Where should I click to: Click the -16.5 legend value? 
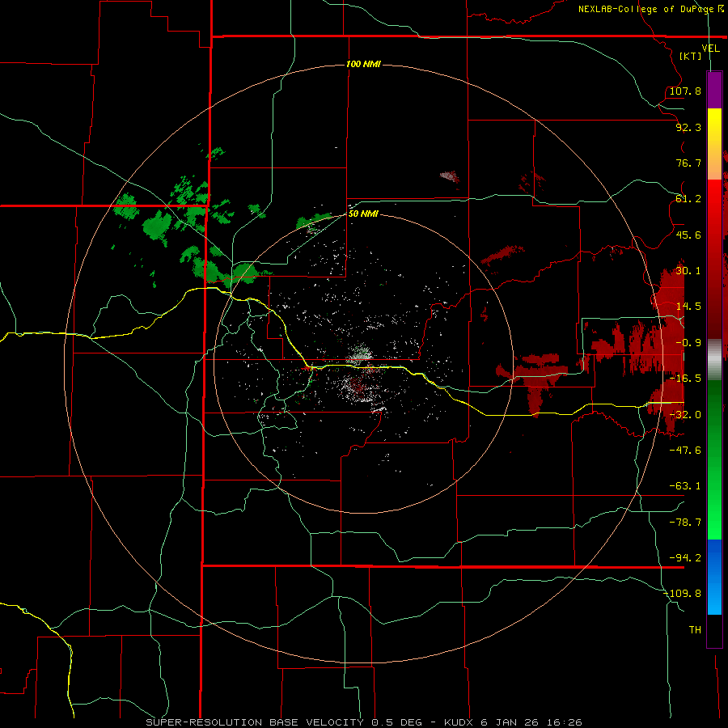pyautogui.click(x=685, y=379)
